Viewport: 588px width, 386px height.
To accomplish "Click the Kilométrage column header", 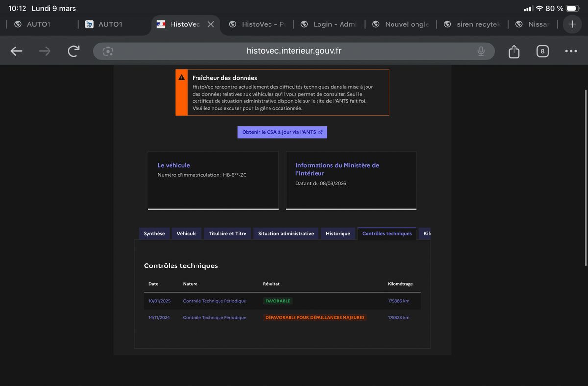I will pyautogui.click(x=400, y=284).
